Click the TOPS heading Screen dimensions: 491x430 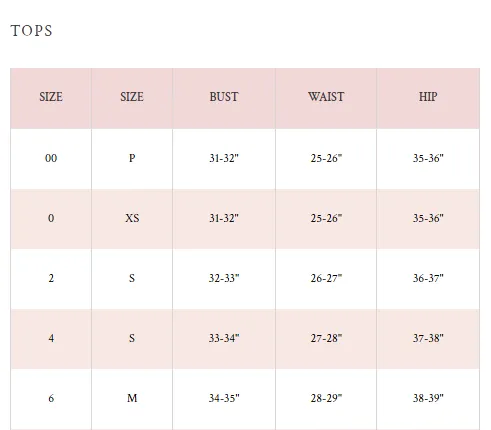click(x=31, y=31)
